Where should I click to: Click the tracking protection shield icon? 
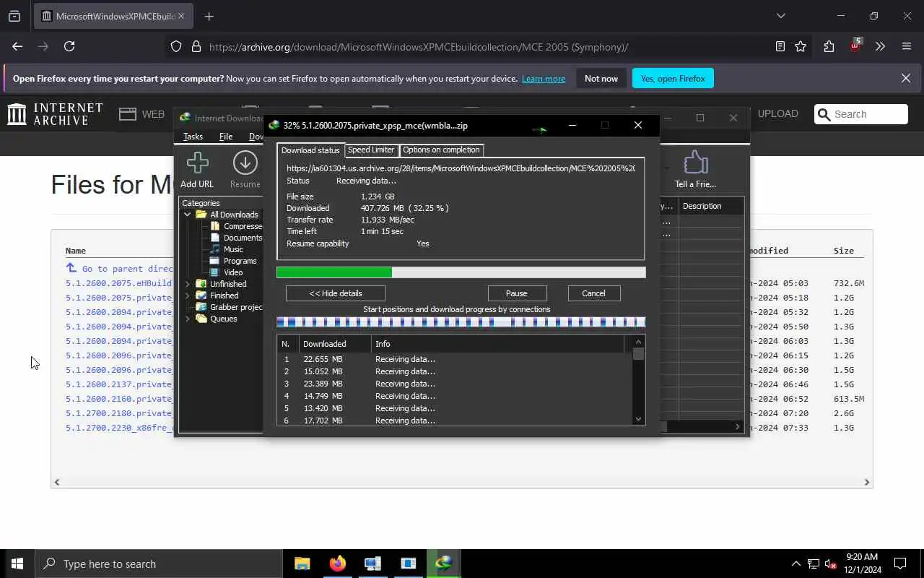point(176,46)
